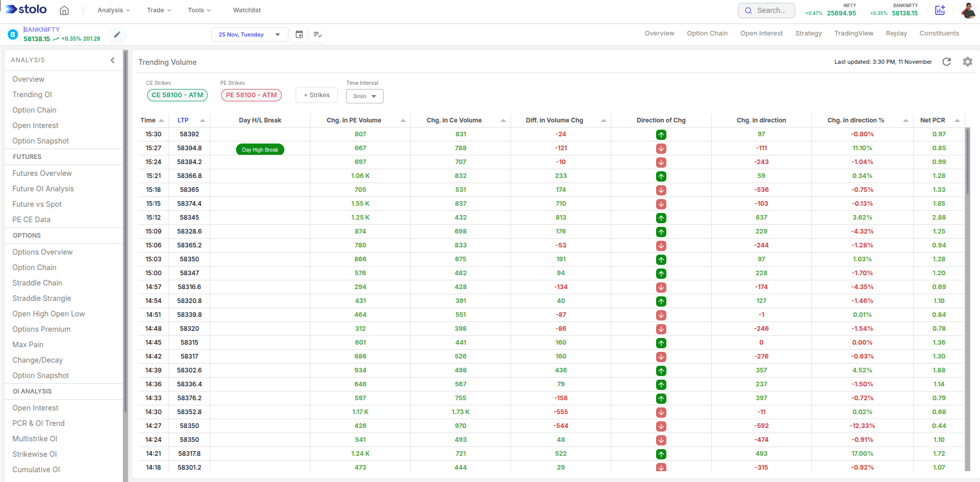Open the 25 Nov, Tuesday date dropdown
Image resolution: width=980 pixels, height=482 pixels.
[249, 34]
